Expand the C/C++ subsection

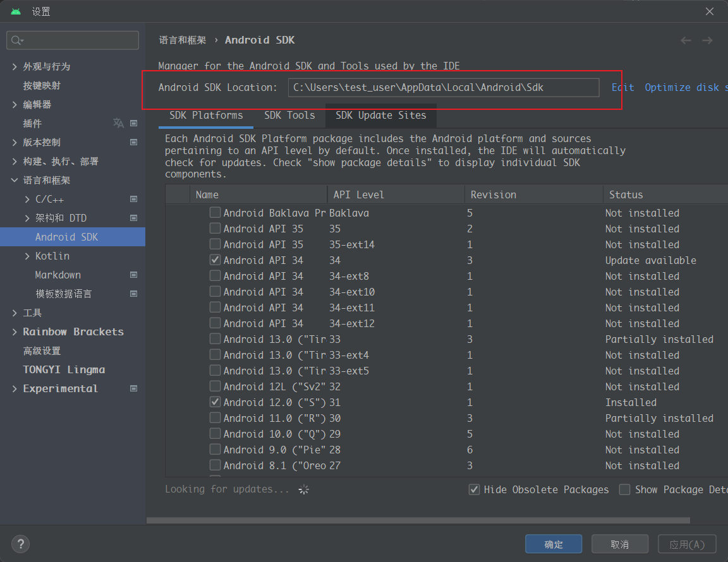(x=27, y=199)
